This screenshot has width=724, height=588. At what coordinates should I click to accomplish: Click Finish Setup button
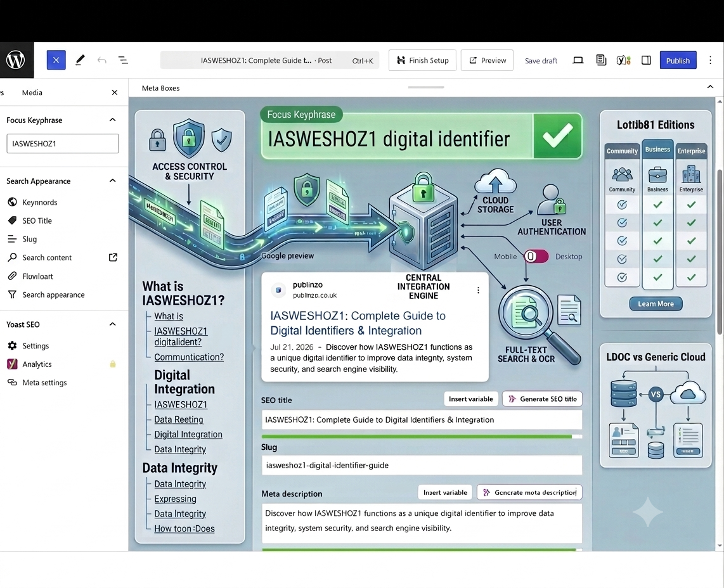tap(422, 60)
